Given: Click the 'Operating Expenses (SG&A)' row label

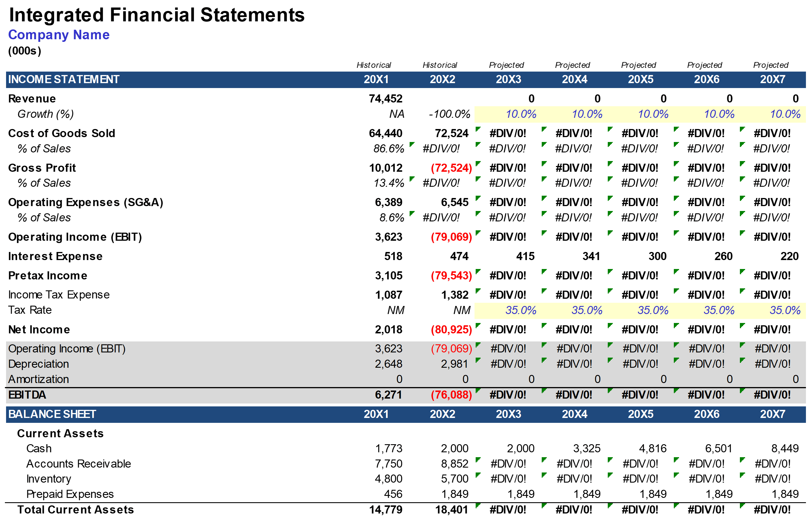Looking at the screenshot, I should click(x=85, y=203).
